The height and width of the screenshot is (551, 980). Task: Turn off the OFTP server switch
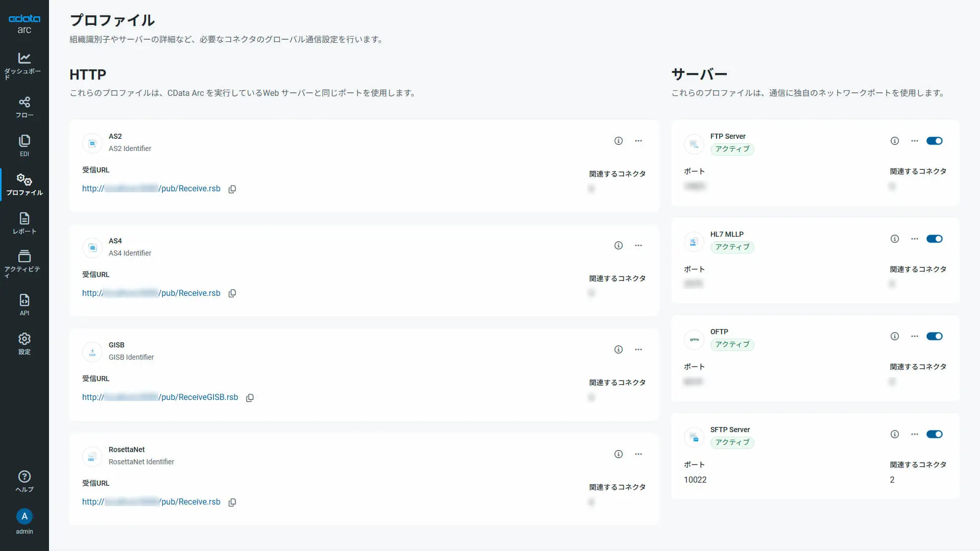click(934, 336)
